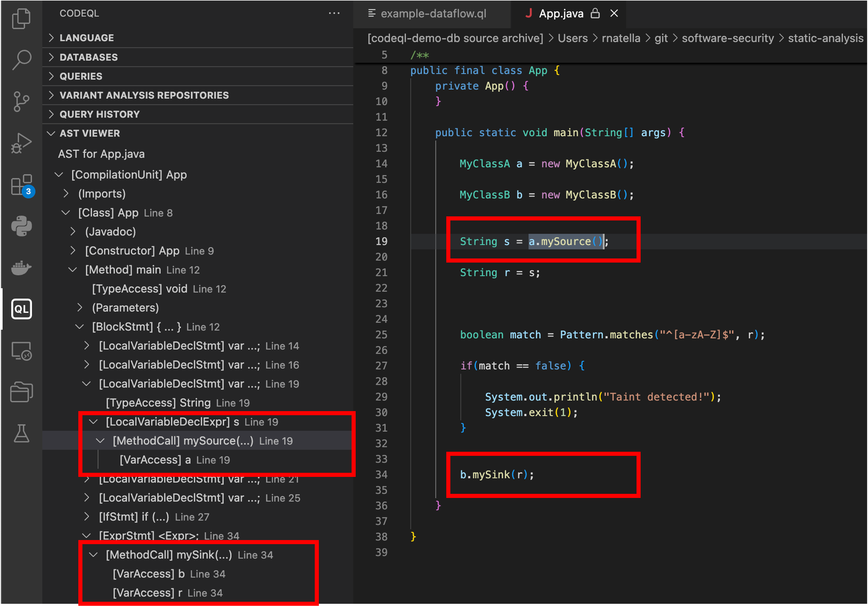Collapse [LocalVariableDeclStmt] var Line 19
Image resolution: width=868 pixels, height=607 pixels.
click(x=87, y=384)
